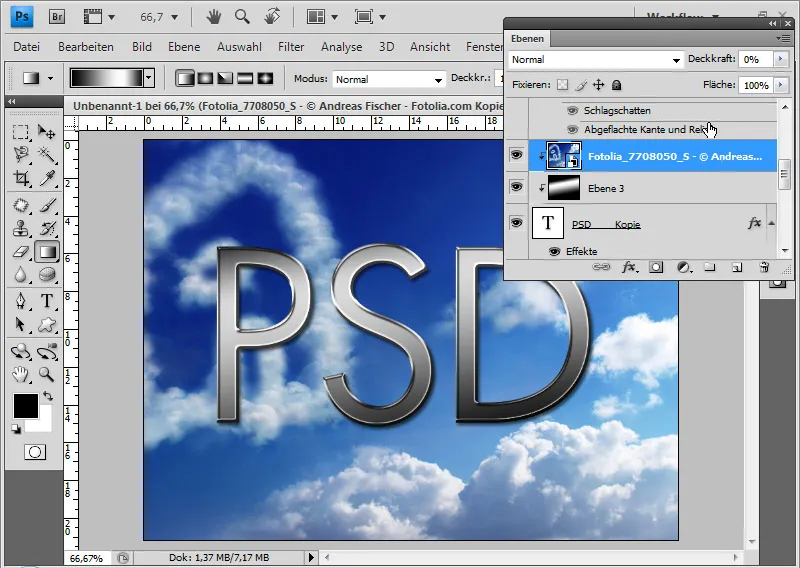Toggle Effekte visibility on PSD Kopie
This screenshot has height=568, width=800.
(x=555, y=251)
